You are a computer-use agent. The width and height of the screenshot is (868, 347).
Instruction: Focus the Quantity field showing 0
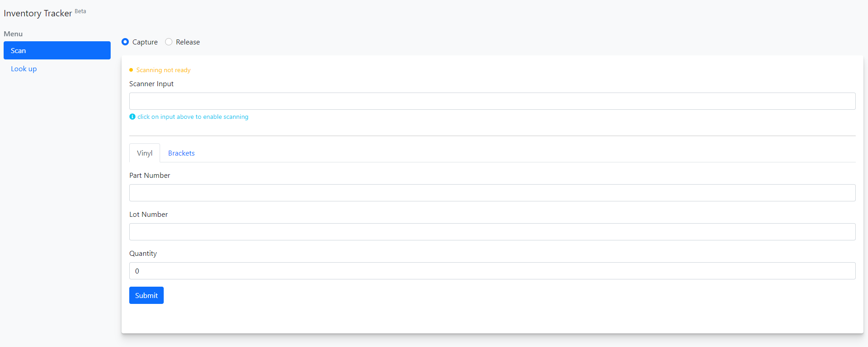click(x=492, y=271)
